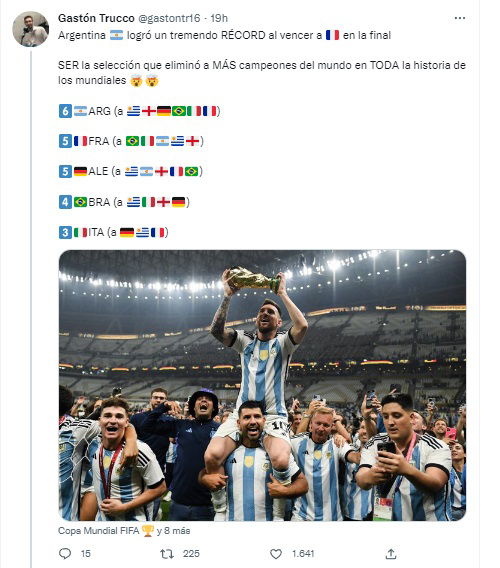The height and width of the screenshot is (568, 500).
Task: Click the number 6 keycap emoji
Action: pos(65,111)
